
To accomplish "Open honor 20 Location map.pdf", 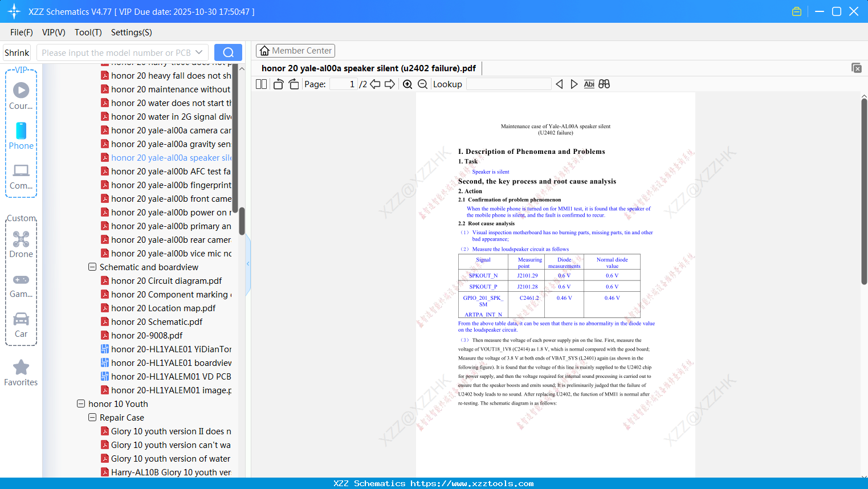I will click(158, 308).
